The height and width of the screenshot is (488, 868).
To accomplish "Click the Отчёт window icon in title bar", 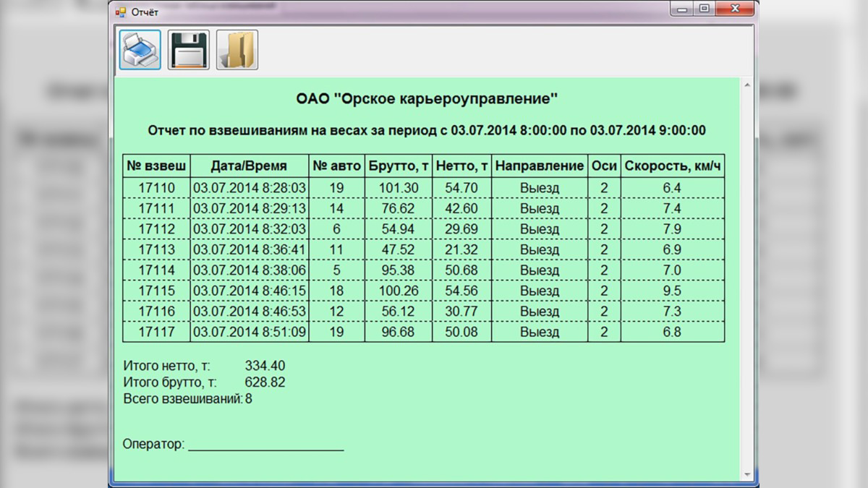I will point(120,12).
